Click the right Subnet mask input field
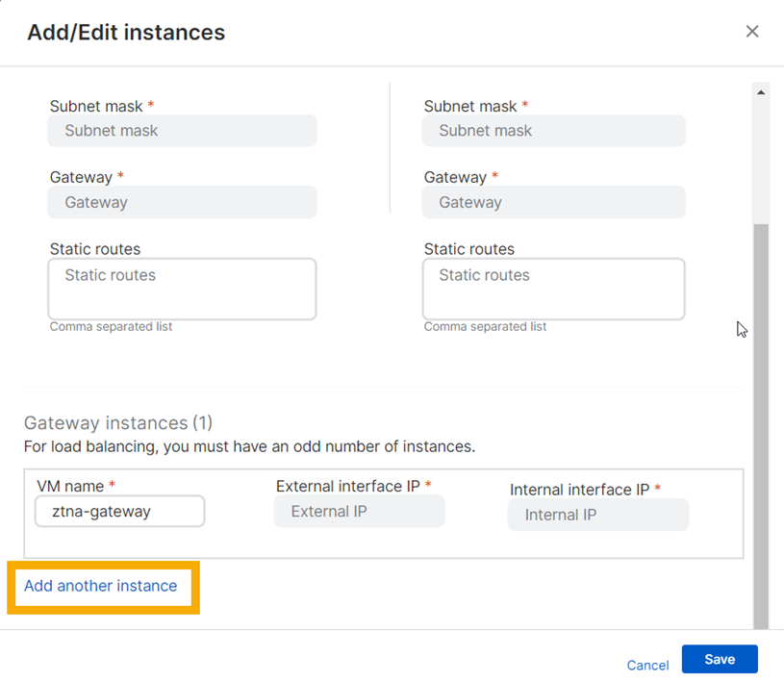Viewport: 784px width, 682px height. pos(553,131)
